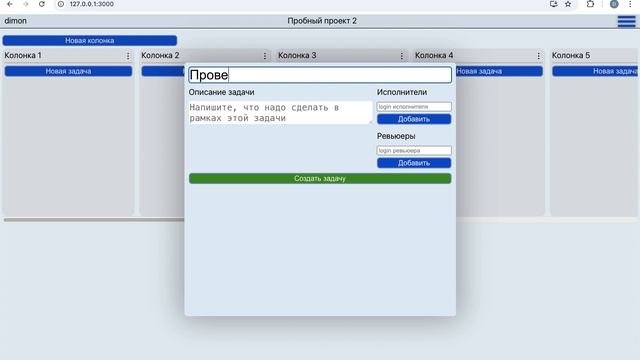The height and width of the screenshot is (360, 640).
Task: Add executor with Добавить under Исполнители
Action: coord(414,119)
